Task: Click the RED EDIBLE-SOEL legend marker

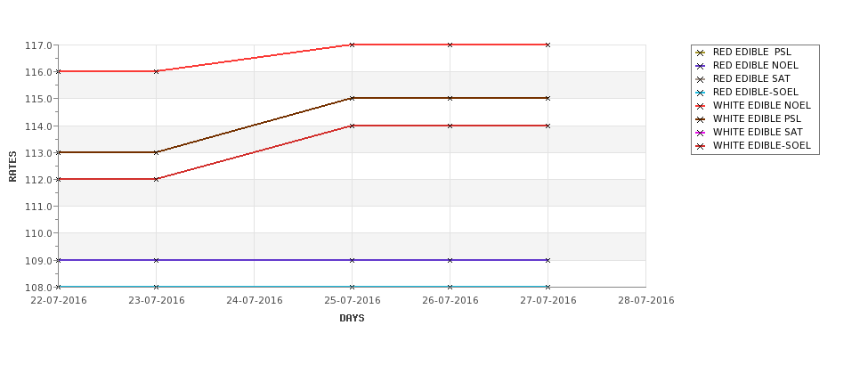Action: coord(701,93)
